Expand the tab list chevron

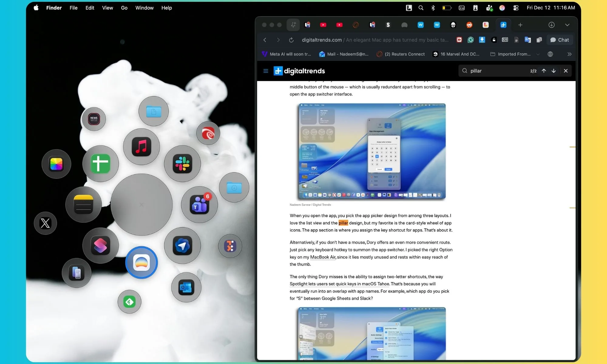coord(567,25)
